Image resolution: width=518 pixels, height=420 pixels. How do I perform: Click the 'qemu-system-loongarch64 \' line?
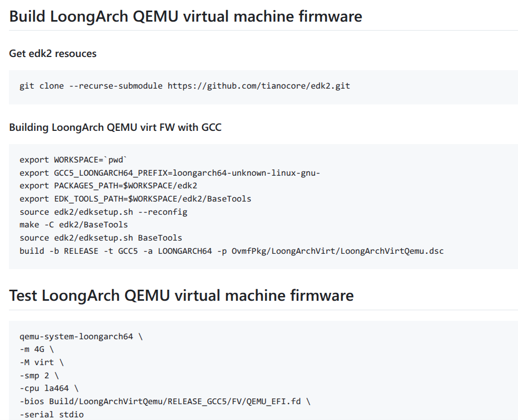click(x=81, y=337)
